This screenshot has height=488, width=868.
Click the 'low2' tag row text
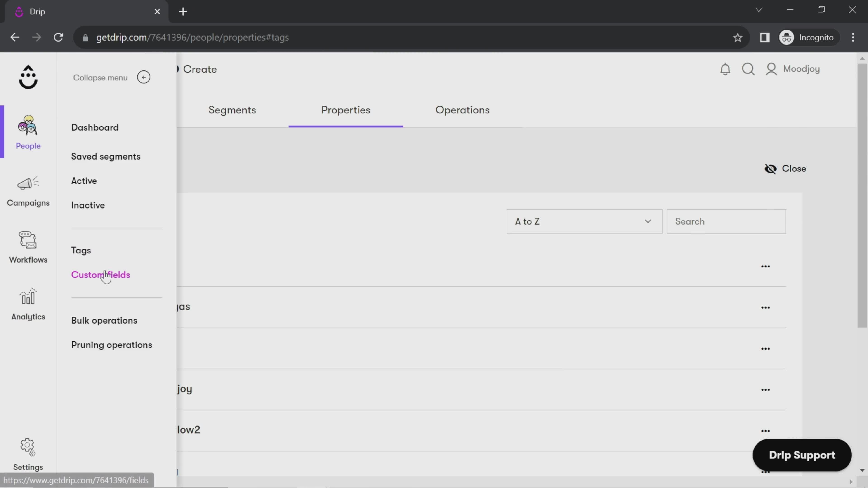click(x=188, y=430)
